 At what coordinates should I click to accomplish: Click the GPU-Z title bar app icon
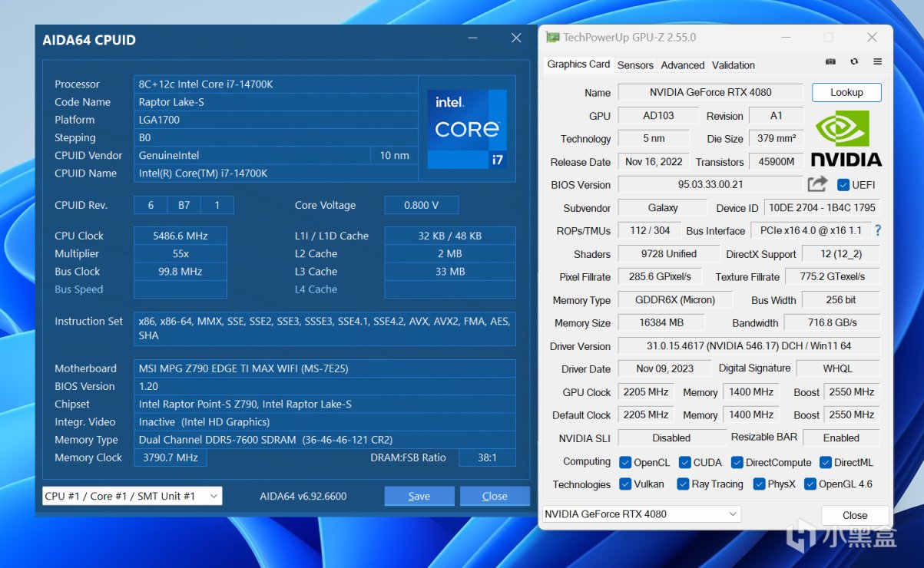[551, 38]
